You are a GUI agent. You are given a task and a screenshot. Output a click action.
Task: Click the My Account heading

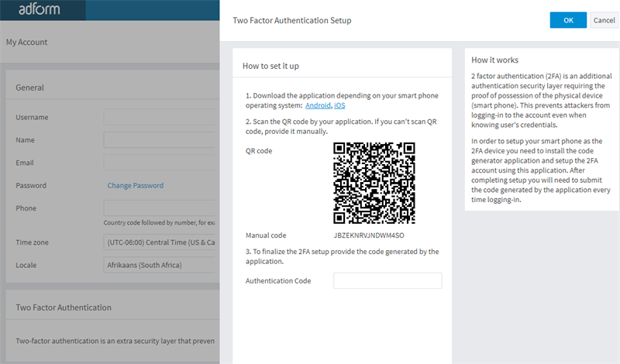[x=26, y=43]
